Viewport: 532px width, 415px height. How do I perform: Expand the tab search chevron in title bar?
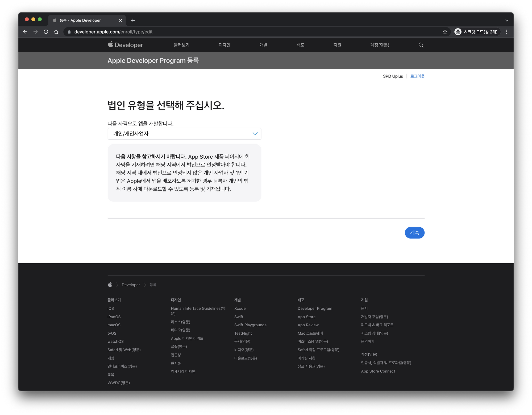506,20
